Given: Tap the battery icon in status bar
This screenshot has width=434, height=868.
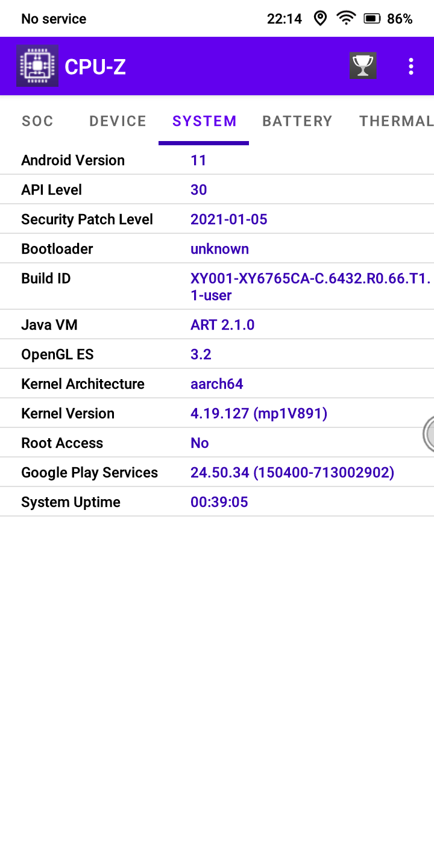Looking at the screenshot, I should coord(372,19).
